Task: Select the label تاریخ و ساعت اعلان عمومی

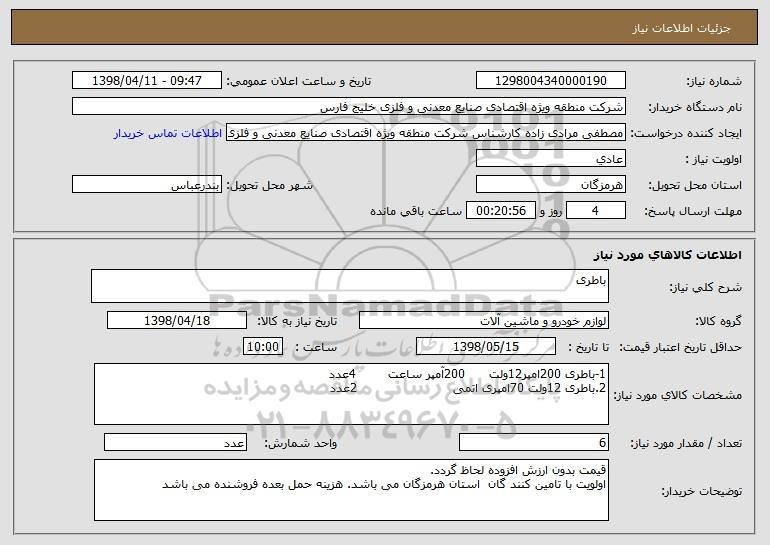Action: pos(299,81)
